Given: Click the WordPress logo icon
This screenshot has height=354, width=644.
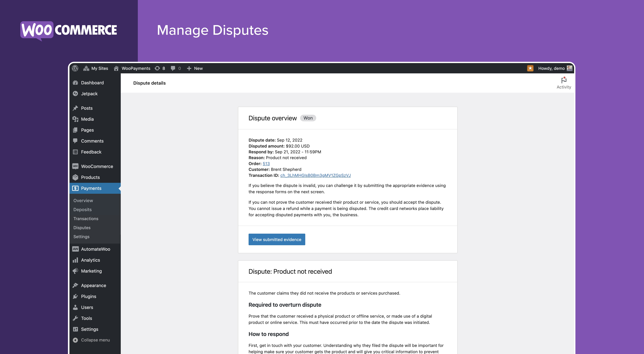Looking at the screenshot, I should coord(75,68).
